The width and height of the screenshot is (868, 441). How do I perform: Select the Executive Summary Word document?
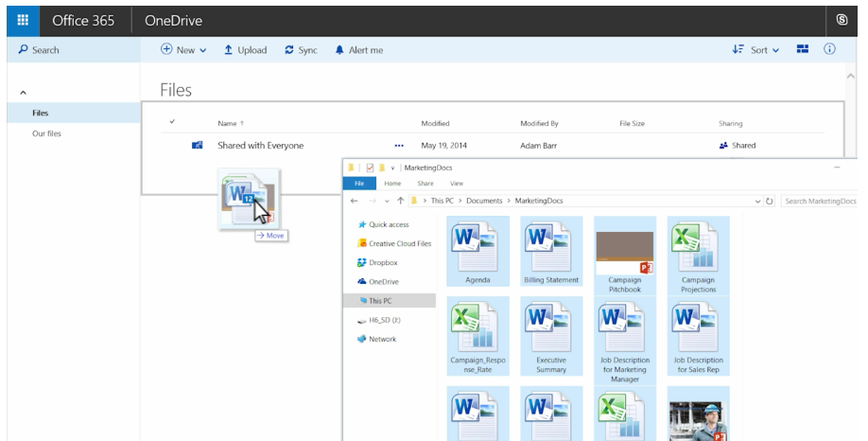point(551,336)
